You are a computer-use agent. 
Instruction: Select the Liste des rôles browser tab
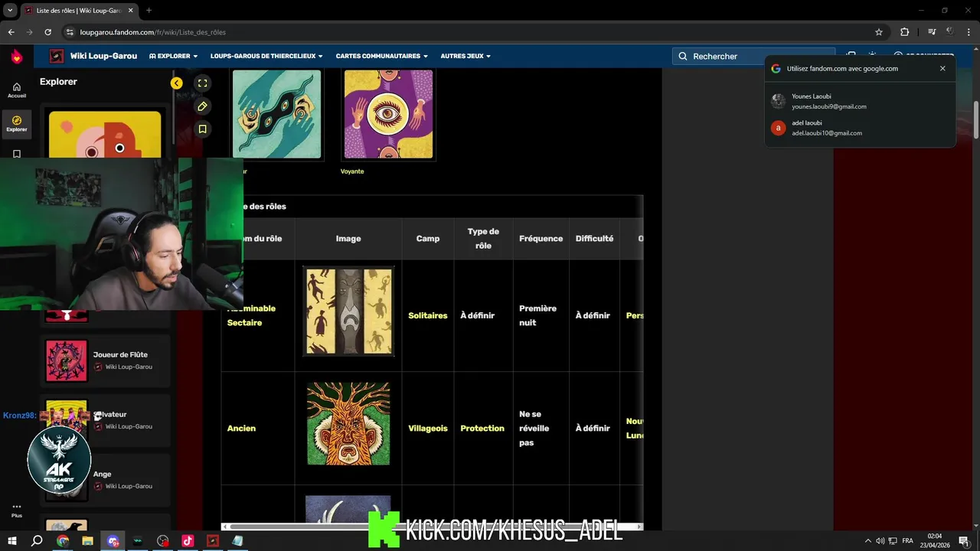pos(80,11)
